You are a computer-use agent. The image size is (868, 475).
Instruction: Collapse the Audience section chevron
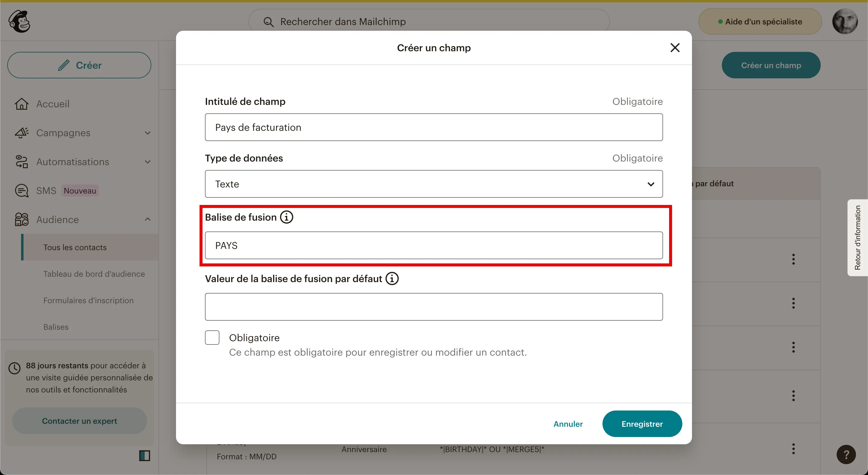click(x=148, y=220)
